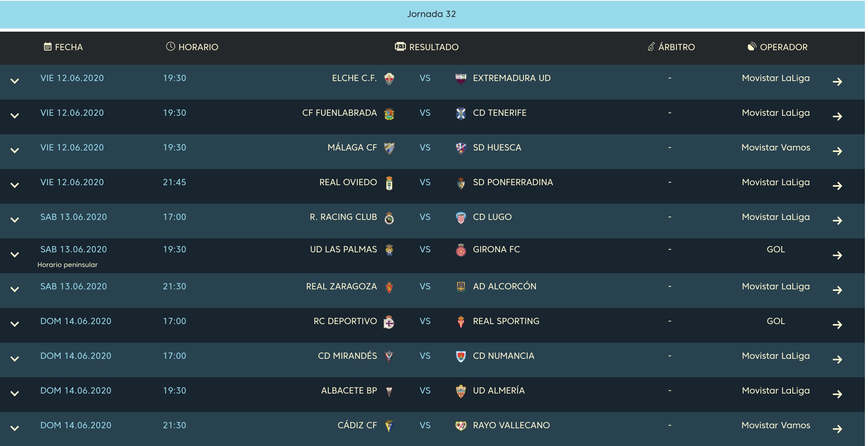Click the Elche C.F. team crest
Image resolution: width=868 pixels, height=446 pixels.
389,79
